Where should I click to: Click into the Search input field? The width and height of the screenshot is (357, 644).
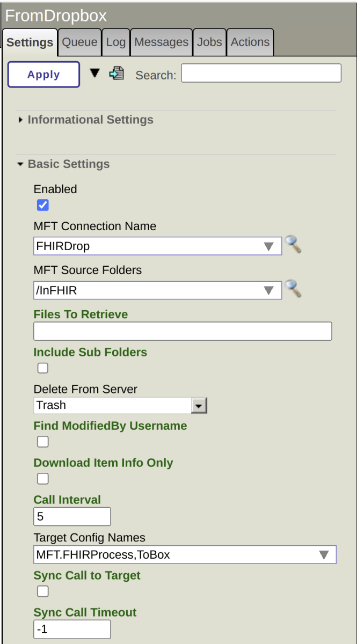261,74
